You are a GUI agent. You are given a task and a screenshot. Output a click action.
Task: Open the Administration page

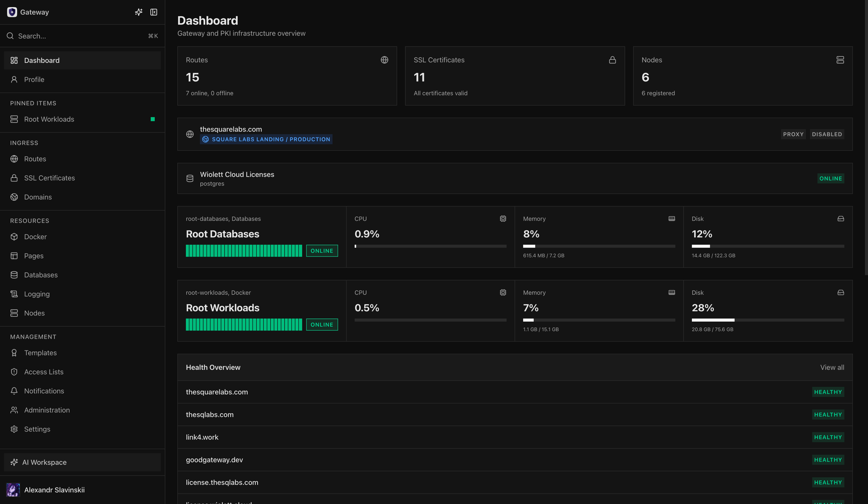82,410
